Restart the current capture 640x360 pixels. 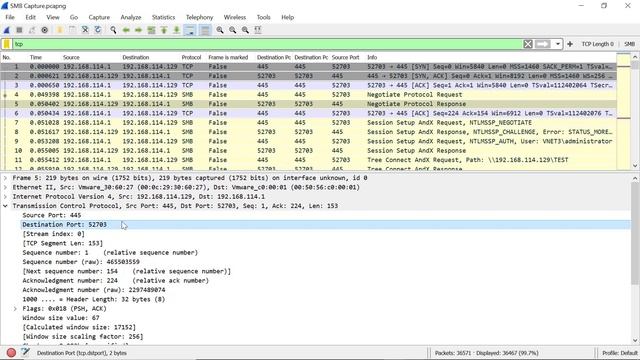click(32, 30)
